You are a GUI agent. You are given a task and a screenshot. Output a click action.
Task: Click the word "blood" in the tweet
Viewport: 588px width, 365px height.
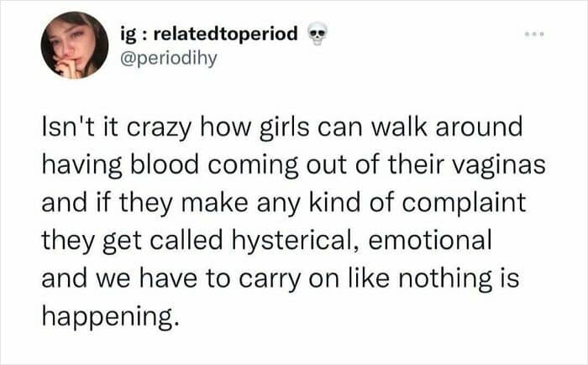[164, 165]
